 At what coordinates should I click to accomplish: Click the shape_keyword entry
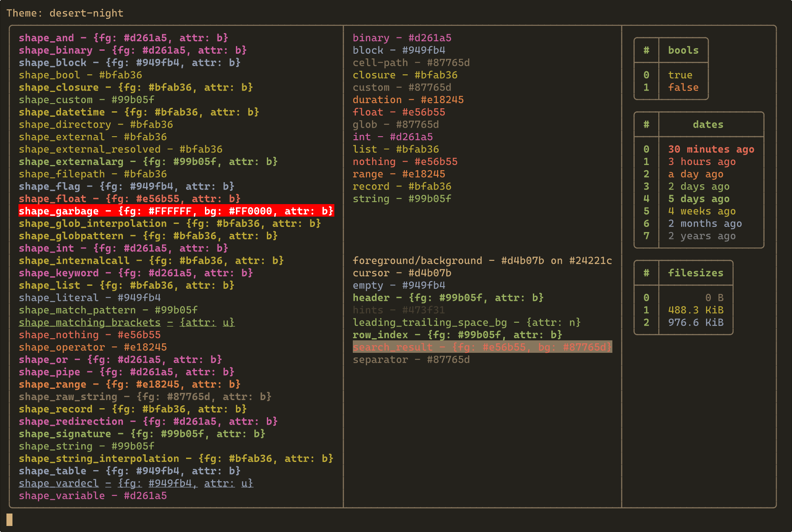(x=136, y=273)
